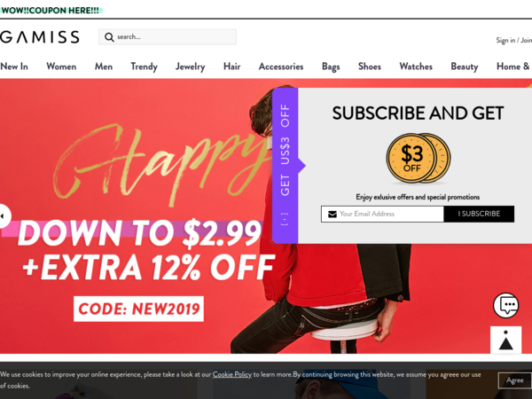Image resolution: width=532 pixels, height=399 pixels.
Task: Click the $3 OFF gold coin icon
Action: point(419,158)
